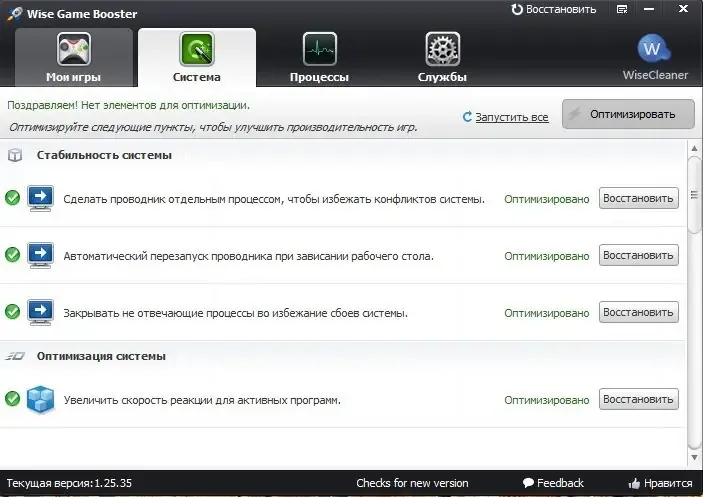Click the monitor icon for Сделать проводник row
The height and width of the screenshot is (497, 703).
tap(40, 198)
